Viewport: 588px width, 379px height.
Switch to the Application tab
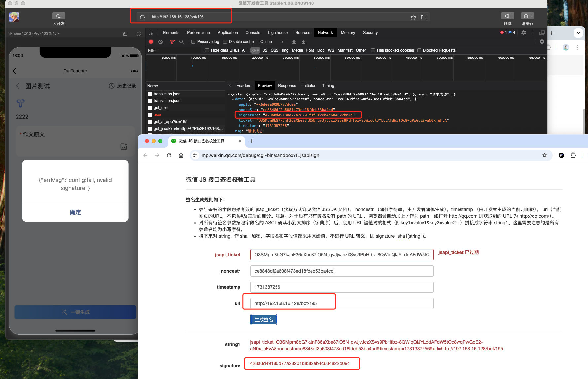(228, 33)
